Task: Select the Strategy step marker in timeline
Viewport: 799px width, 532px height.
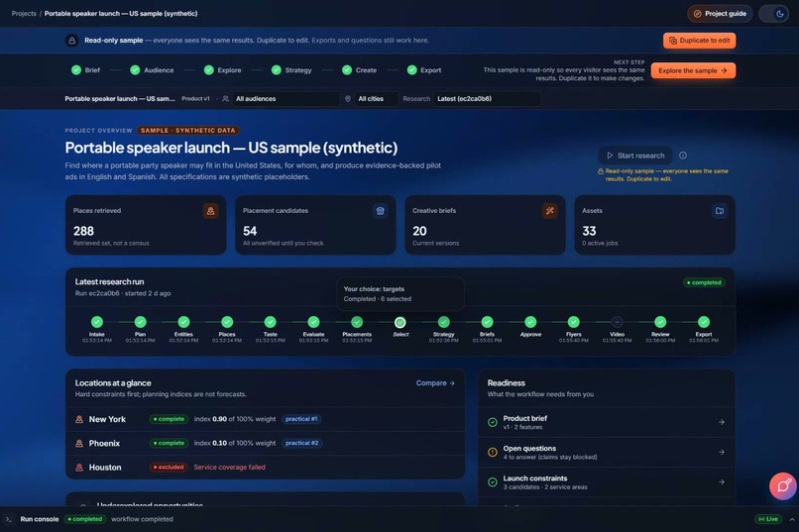Action: pyautogui.click(x=443, y=322)
